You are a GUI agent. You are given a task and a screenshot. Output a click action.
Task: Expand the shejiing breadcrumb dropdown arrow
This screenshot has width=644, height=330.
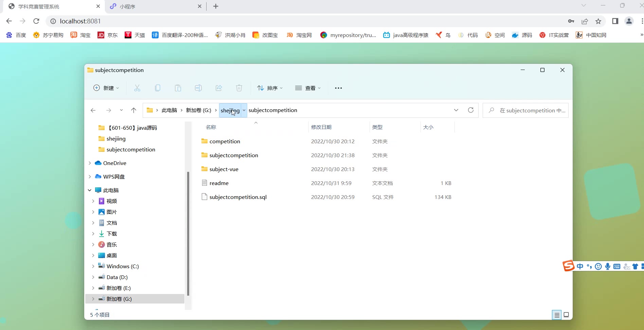tap(244, 110)
